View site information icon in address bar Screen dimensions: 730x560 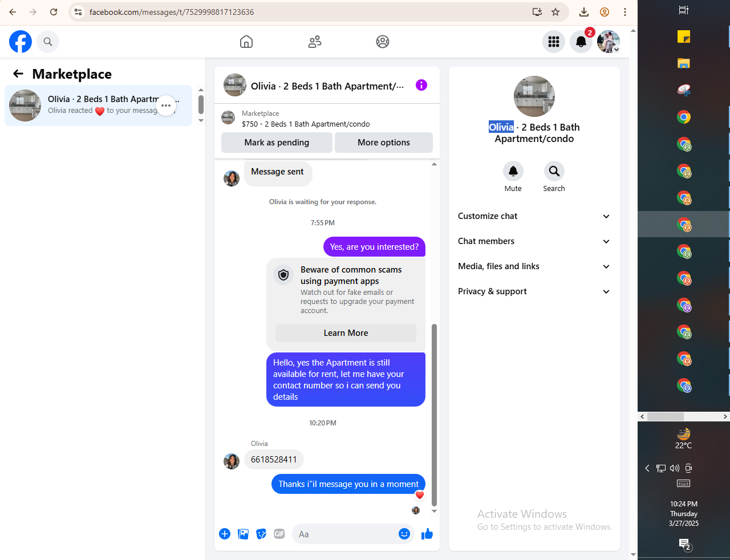[79, 12]
